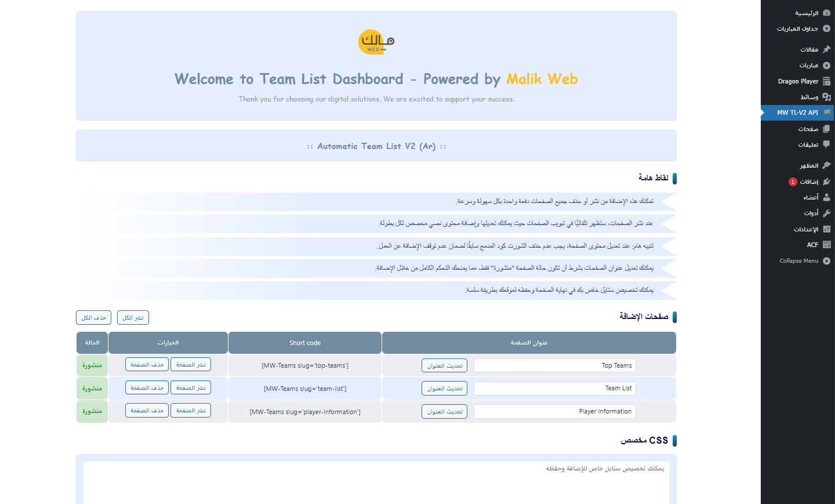Click shortcode [MW-Teams slug='team-list']
835x504 pixels.
tap(305, 389)
